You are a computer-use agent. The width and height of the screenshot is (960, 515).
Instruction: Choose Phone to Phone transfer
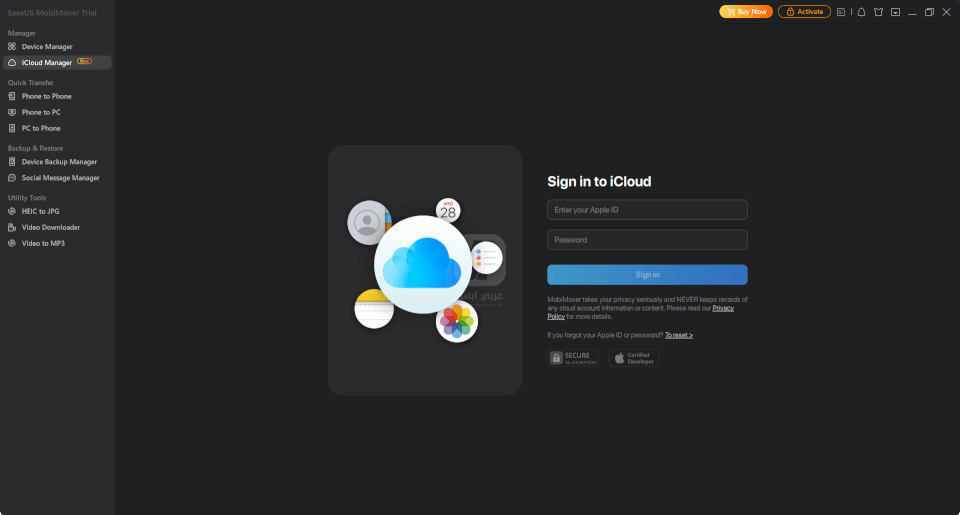click(47, 97)
